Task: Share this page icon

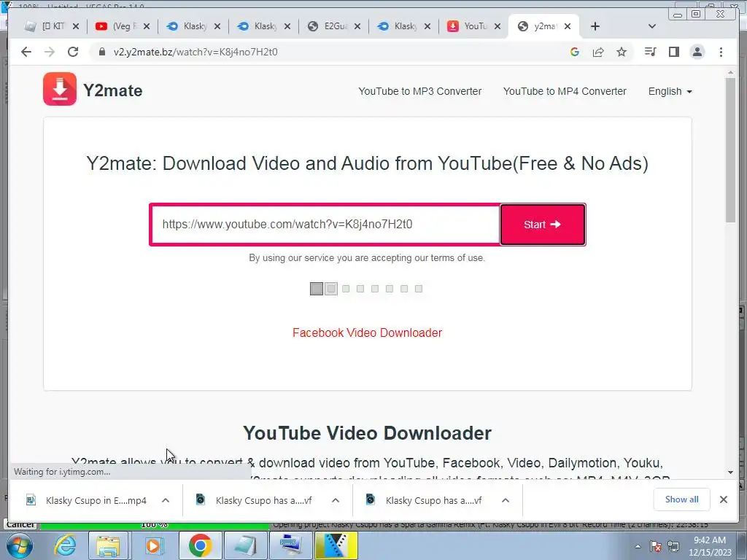Action: pyautogui.click(x=598, y=52)
